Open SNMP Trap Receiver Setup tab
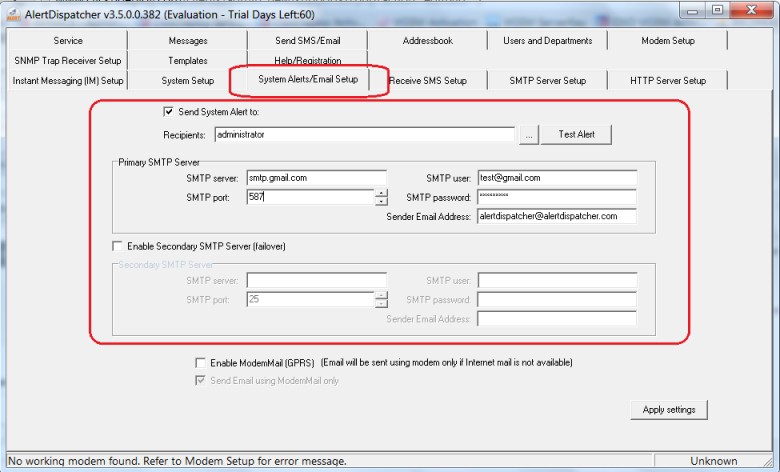The width and height of the screenshot is (780, 472). pos(68,61)
